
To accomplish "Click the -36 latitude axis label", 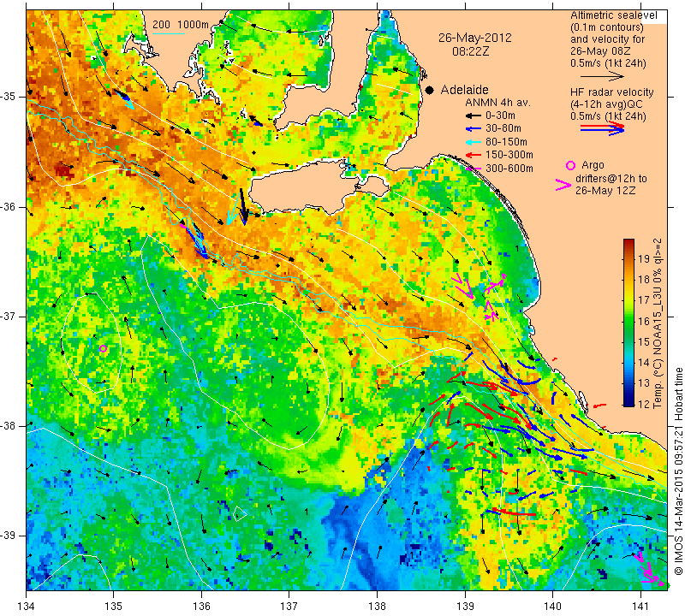I will tap(9, 206).
